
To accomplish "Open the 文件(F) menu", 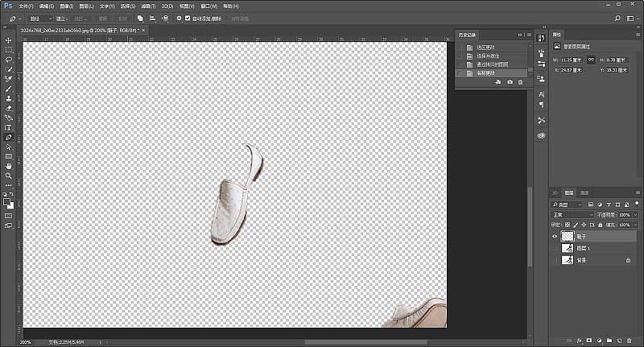I will coord(27,6).
